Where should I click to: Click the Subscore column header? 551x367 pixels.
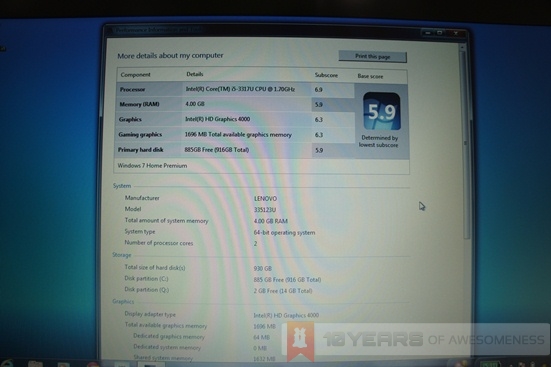tap(326, 75)
